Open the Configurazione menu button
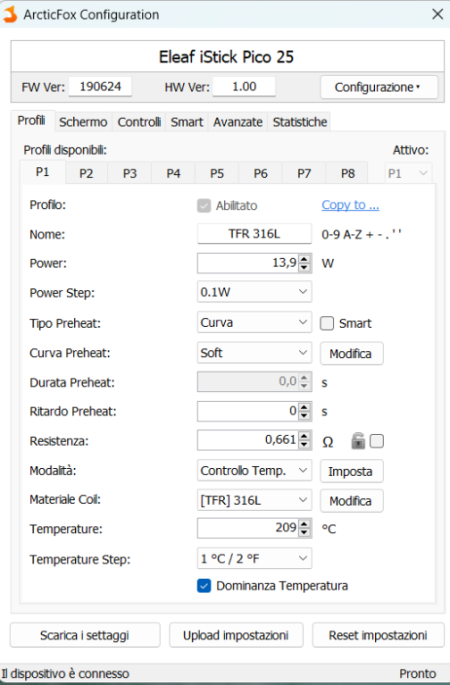Image resolution: width=450 pixels, height=685 pixels. click(379, 87)
